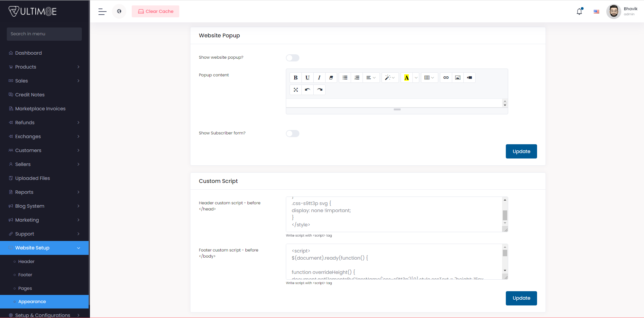Insert an image into popup content
The height and width of the screenshot is (318, 644).
pos(458,77)
